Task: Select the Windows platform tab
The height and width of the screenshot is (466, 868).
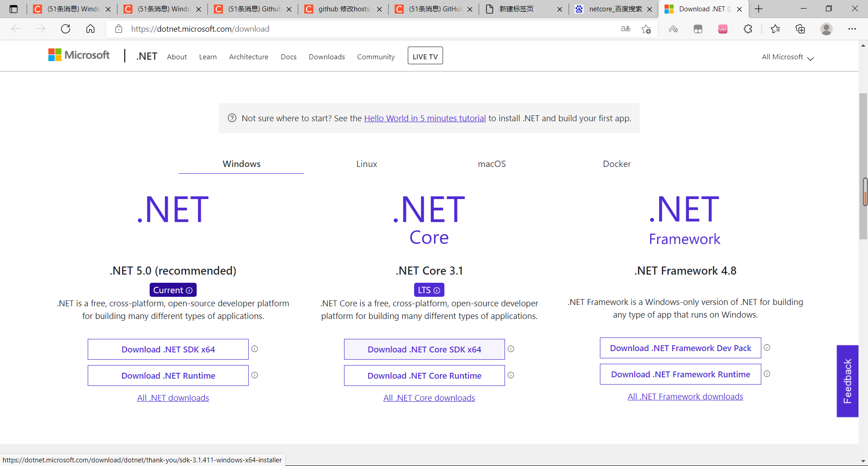Action: click(x=241, y=164)
